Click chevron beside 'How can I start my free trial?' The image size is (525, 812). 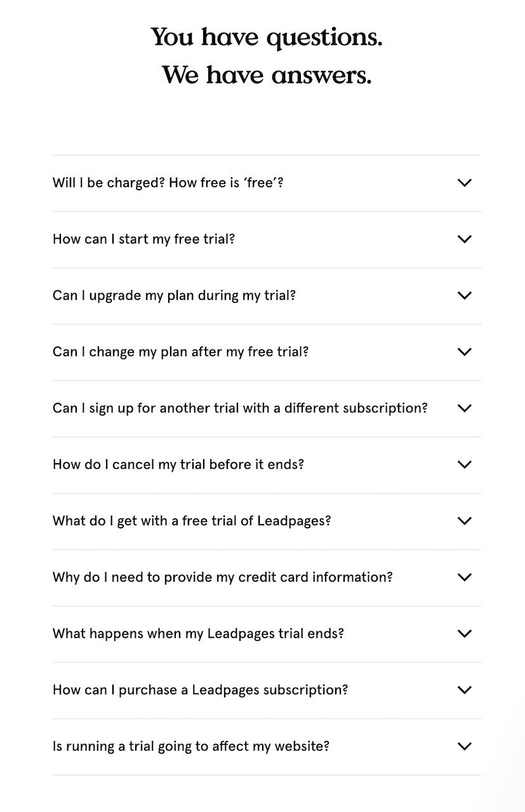465,239
